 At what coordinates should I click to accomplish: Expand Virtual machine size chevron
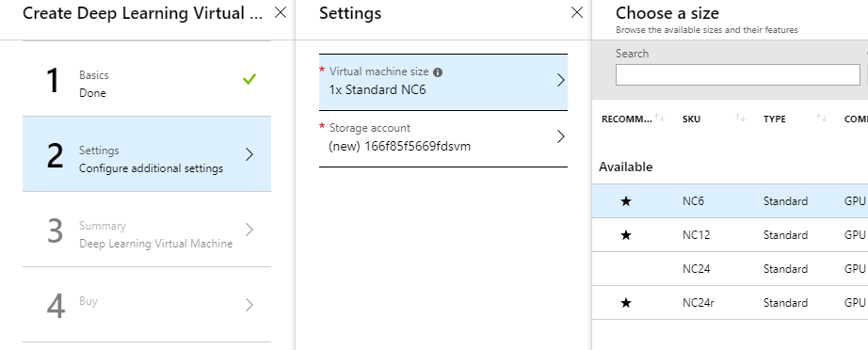(561, 81)
